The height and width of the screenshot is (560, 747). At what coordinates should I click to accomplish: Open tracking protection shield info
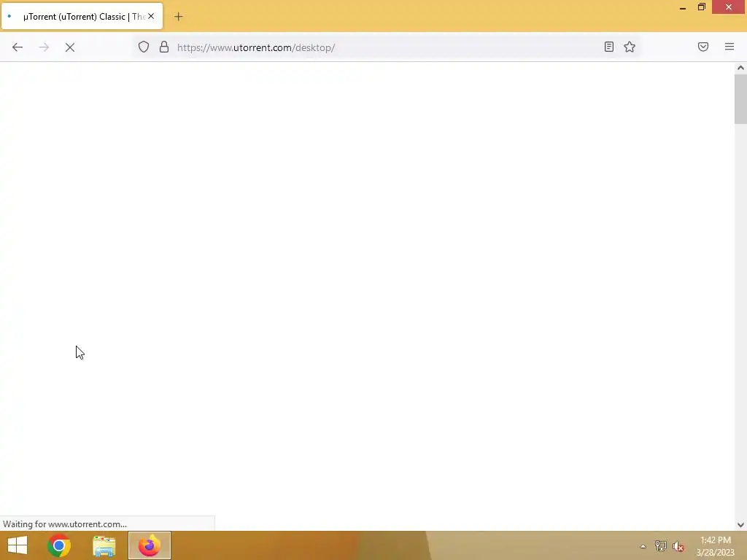144,47
